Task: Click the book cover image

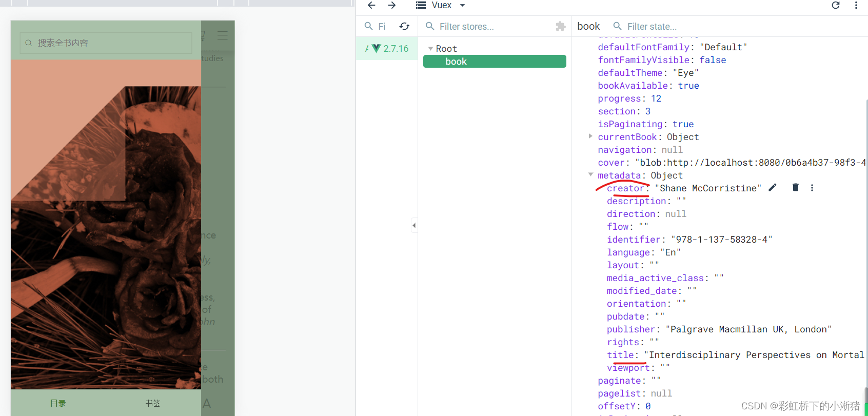Action: coord(106,224)
